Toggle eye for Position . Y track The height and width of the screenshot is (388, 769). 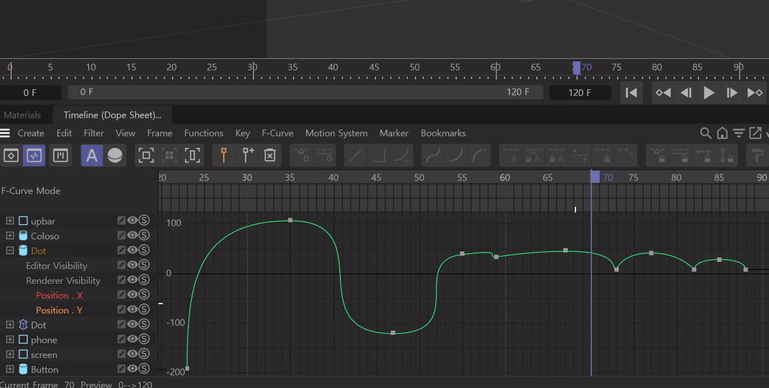[132, 310]
